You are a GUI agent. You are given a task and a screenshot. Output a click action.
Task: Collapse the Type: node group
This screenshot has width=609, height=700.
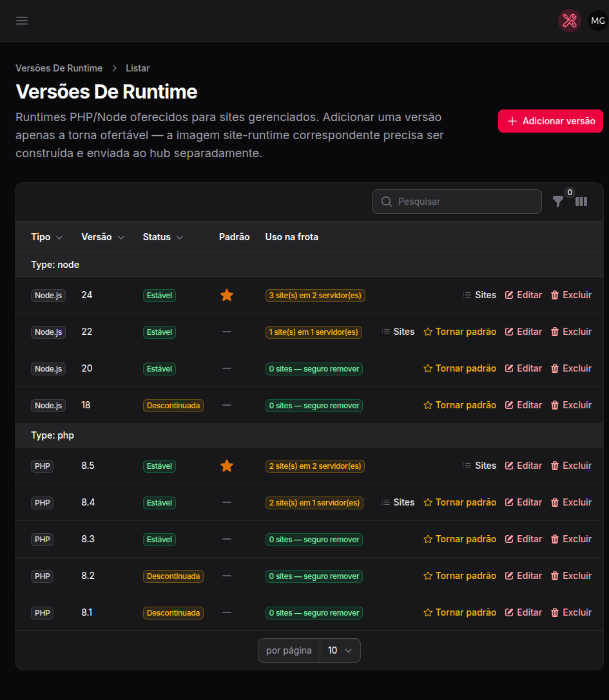[55, 265]
